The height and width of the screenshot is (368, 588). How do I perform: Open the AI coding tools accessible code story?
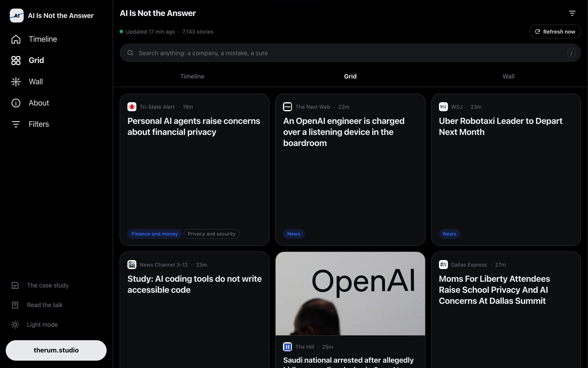pos(194,284)
